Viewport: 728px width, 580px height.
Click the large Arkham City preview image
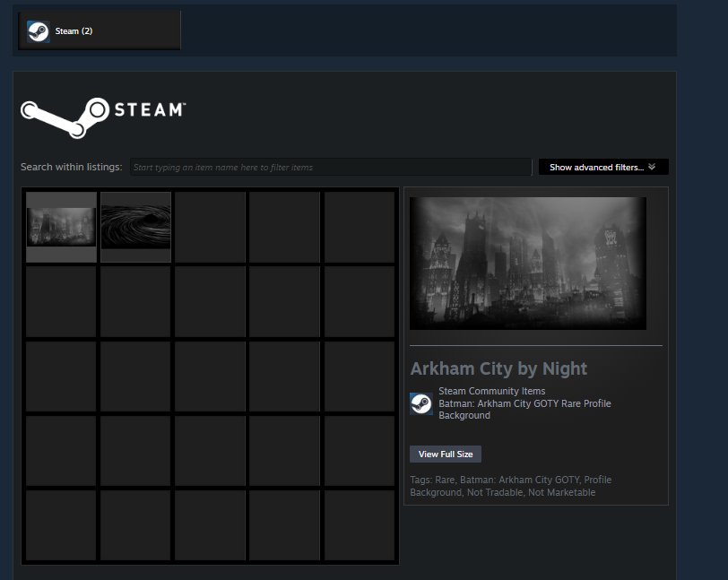click(528, 264)
